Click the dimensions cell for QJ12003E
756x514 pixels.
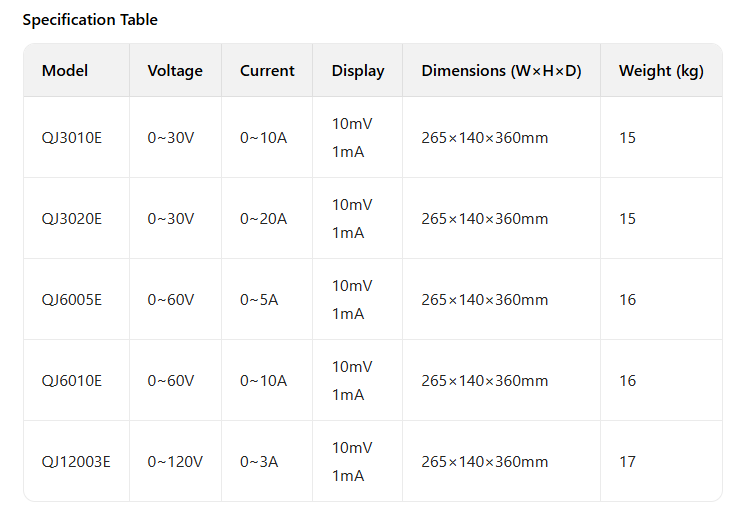point(484,462)
